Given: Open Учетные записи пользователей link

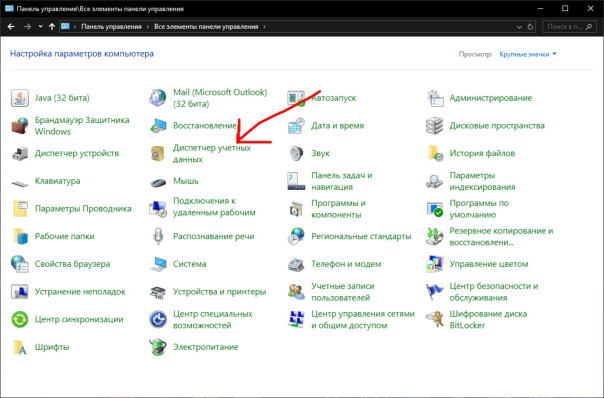Looking at the screenshot, I should click(x=343, y=292).
